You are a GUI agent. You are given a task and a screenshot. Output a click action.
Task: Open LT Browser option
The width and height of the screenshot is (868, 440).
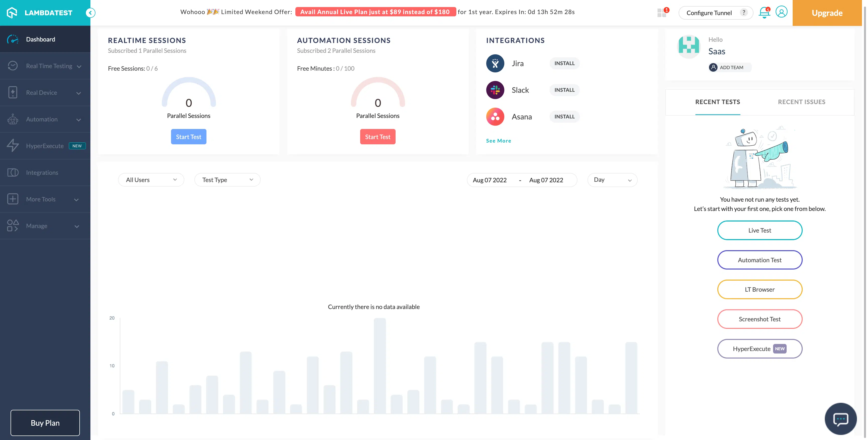(x=759, y=289)
